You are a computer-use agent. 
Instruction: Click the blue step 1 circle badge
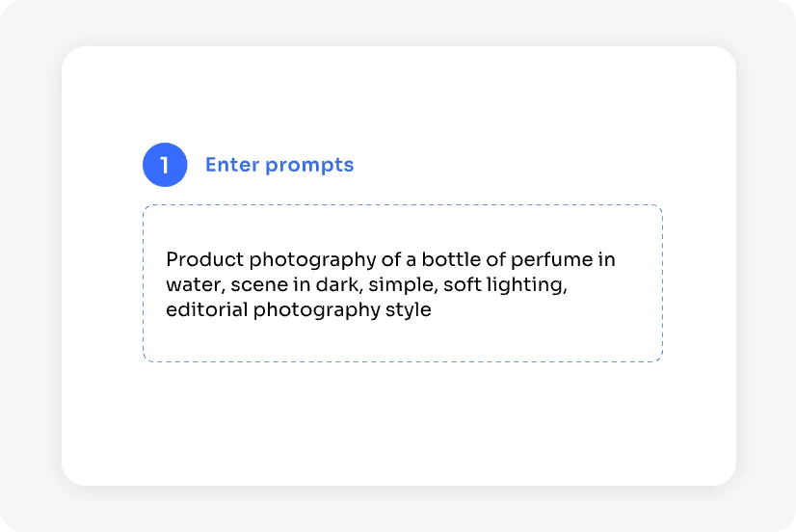(x=165, y=165)
